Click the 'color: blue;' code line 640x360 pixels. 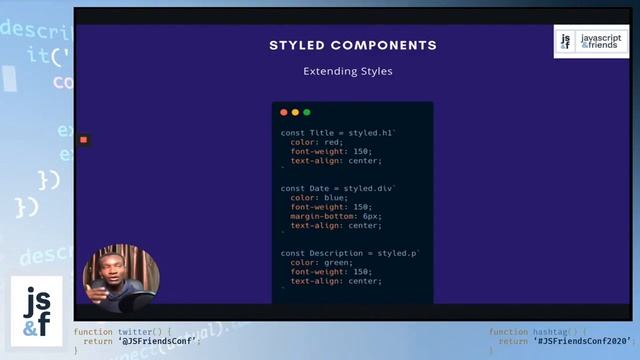(x=319, y=198)
